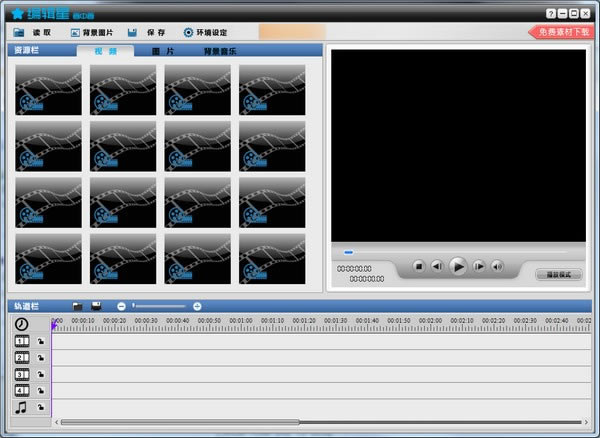Step back one frame in preview
This screenshot has width=600, height=438.
tap(437, 266)
